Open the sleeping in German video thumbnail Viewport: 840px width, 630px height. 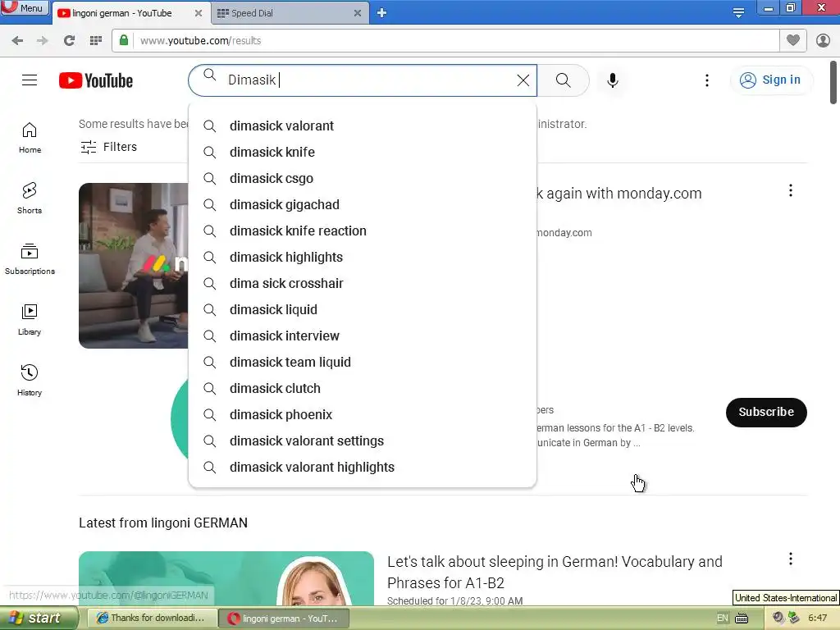coord(226,578)
